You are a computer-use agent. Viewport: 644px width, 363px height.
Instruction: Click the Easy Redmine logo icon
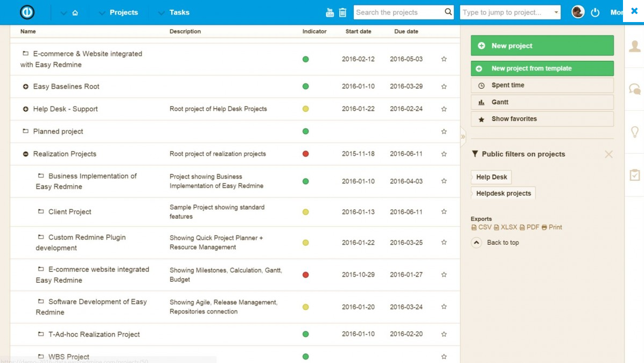27,12
